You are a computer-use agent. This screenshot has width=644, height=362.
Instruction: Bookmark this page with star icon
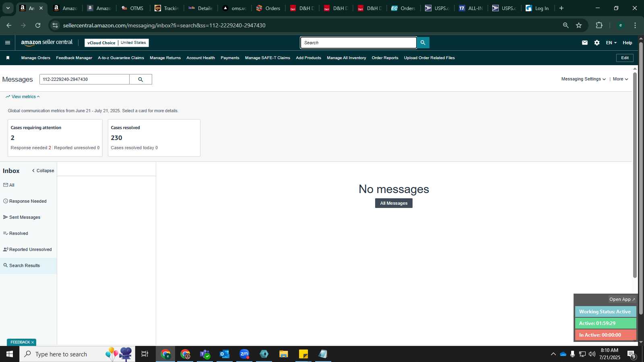pos(579,25)
